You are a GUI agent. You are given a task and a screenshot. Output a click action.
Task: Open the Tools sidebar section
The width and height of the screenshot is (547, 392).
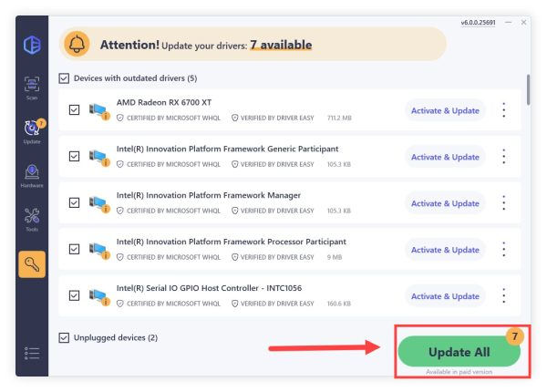point(31,219)
